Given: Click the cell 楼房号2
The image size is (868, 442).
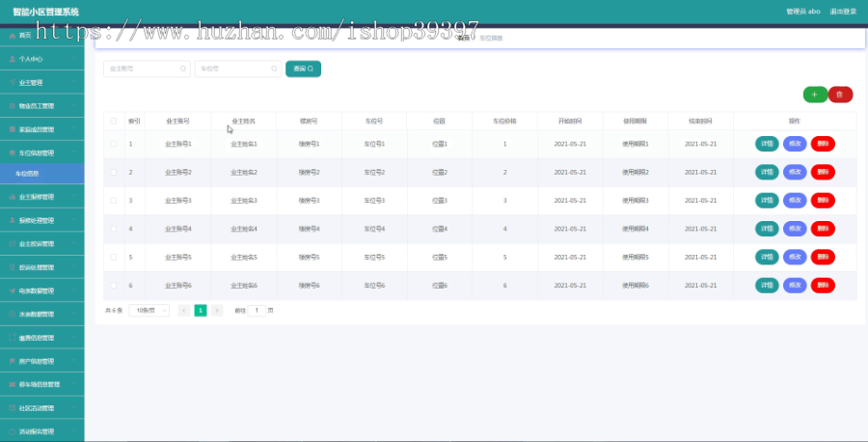Looking at the screenshot, I should point(309,172).
